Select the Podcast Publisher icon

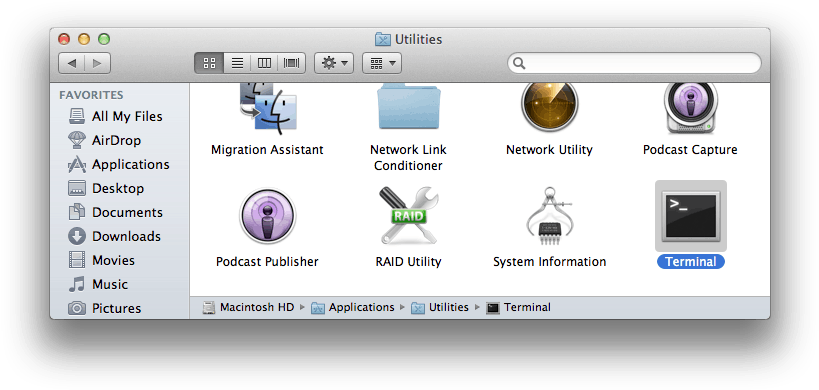coord(267,216)
